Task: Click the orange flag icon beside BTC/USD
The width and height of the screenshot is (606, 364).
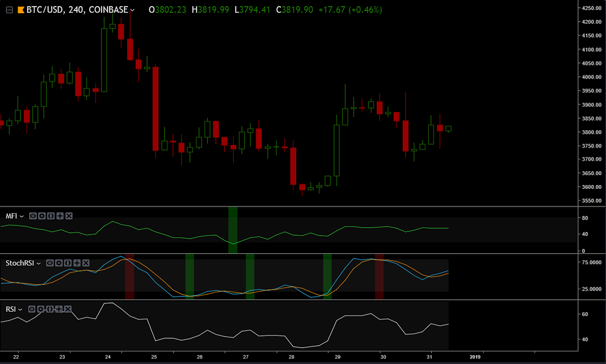Action: tap(20, 10)
